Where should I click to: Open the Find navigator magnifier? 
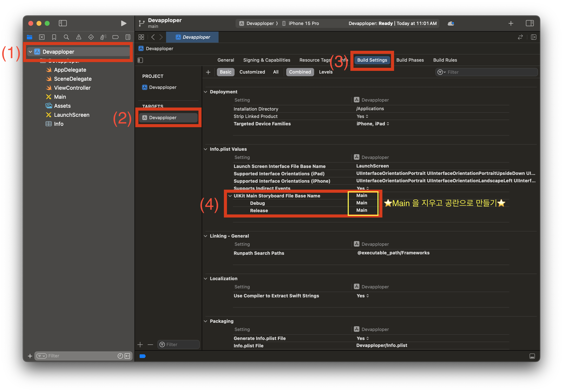[66, 37]
